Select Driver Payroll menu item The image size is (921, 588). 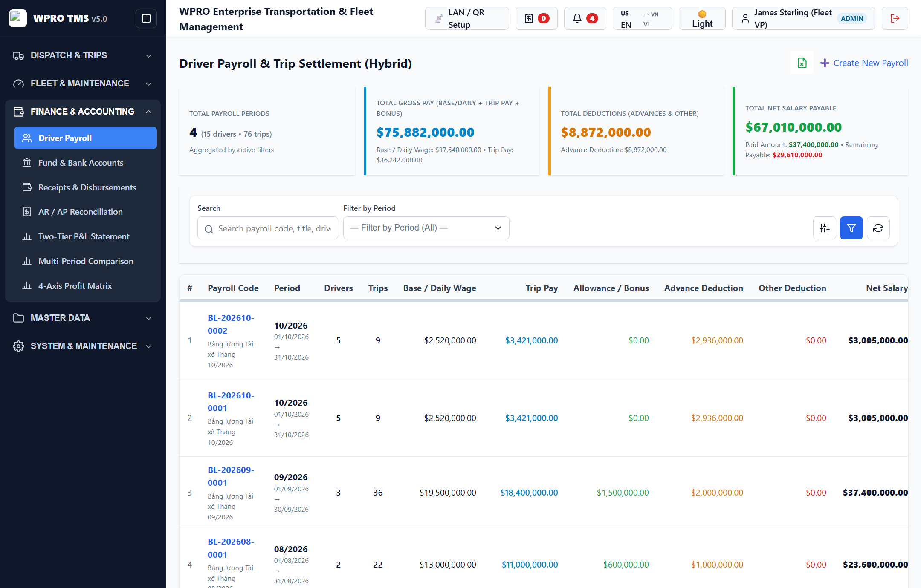click(x=85, y=138)
